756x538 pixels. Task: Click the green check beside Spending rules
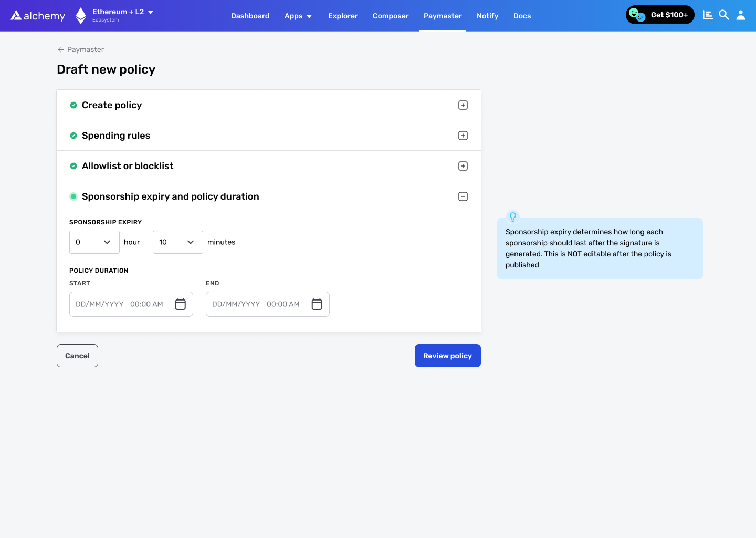[x=73, y=136]
